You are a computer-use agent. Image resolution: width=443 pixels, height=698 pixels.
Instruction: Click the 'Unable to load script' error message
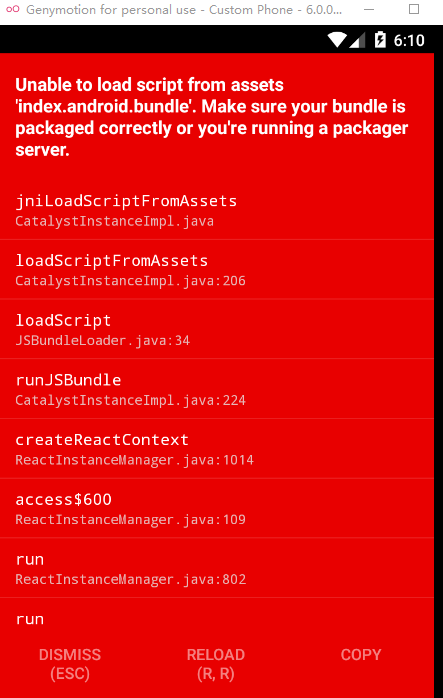(x=211, y=117)
